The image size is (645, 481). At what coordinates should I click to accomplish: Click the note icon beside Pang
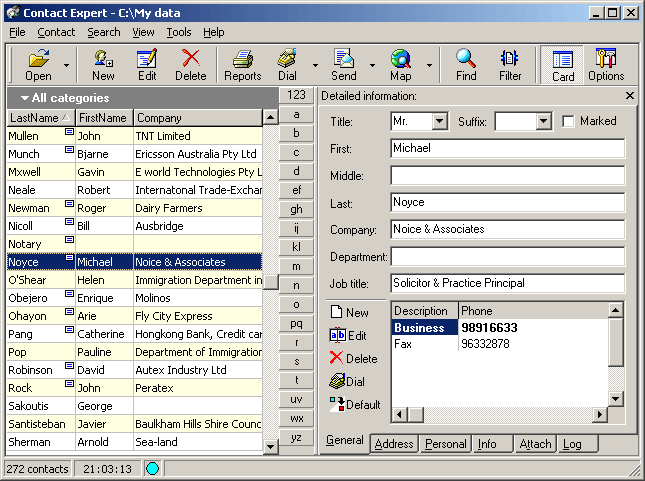point(70,330)
